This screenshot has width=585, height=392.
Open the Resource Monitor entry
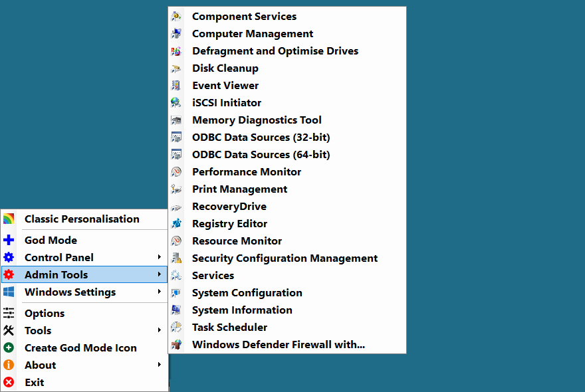click(x=287, y=241)
